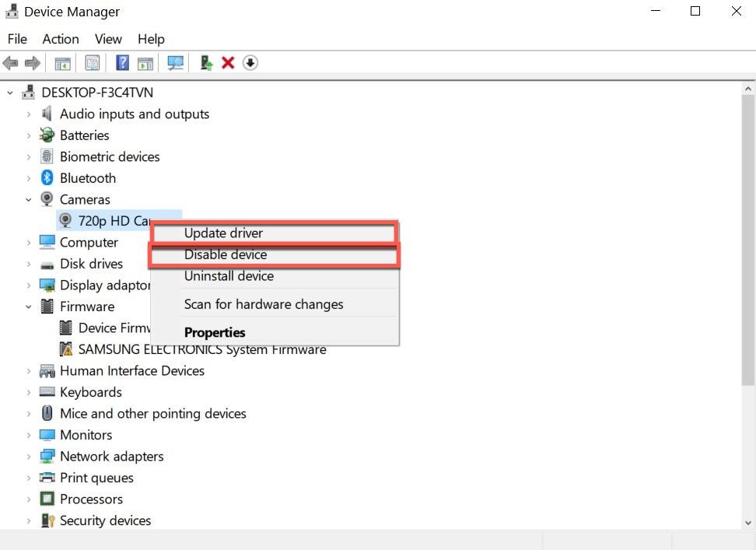Click the Update device driver toolbar icon
The width and height of the screenshot is (756, 550).
206,63
